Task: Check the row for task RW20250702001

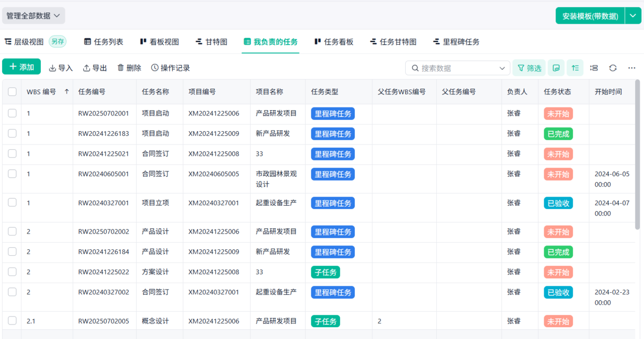Action: point(12,113)
